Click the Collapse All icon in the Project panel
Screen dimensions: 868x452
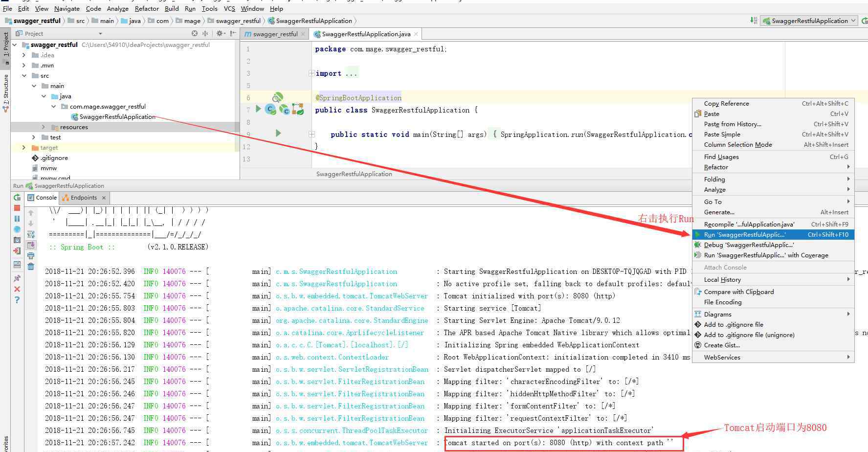[205, 33]
